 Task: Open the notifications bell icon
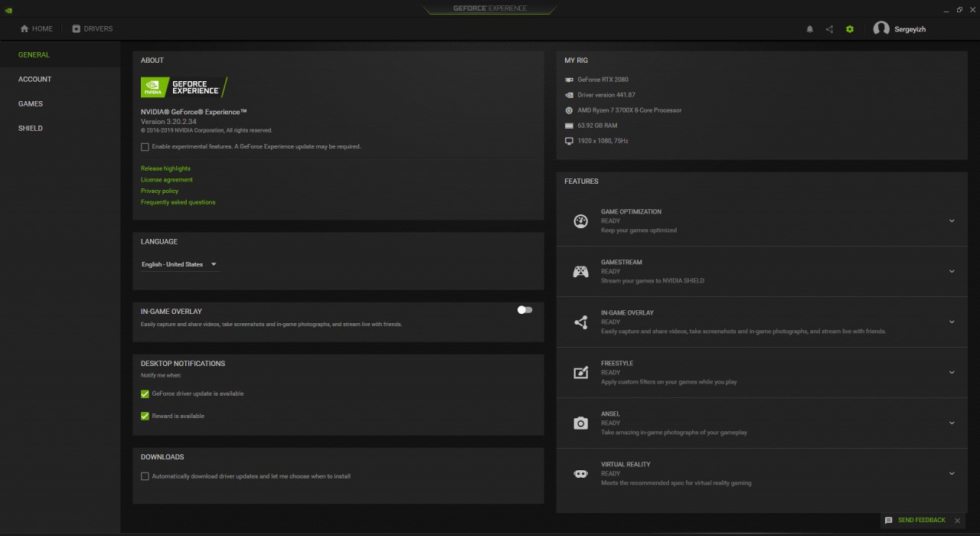pos(810,29)
